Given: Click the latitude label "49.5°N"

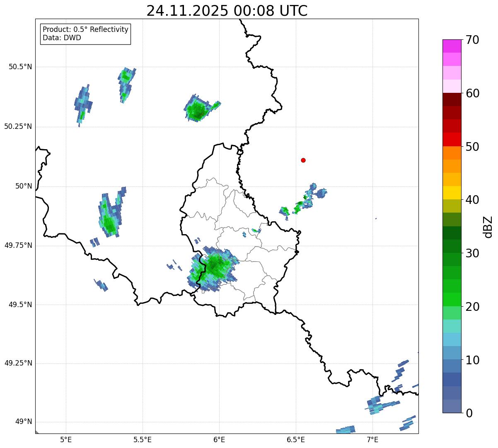Looking at the screenshot, I should [20, 305].
